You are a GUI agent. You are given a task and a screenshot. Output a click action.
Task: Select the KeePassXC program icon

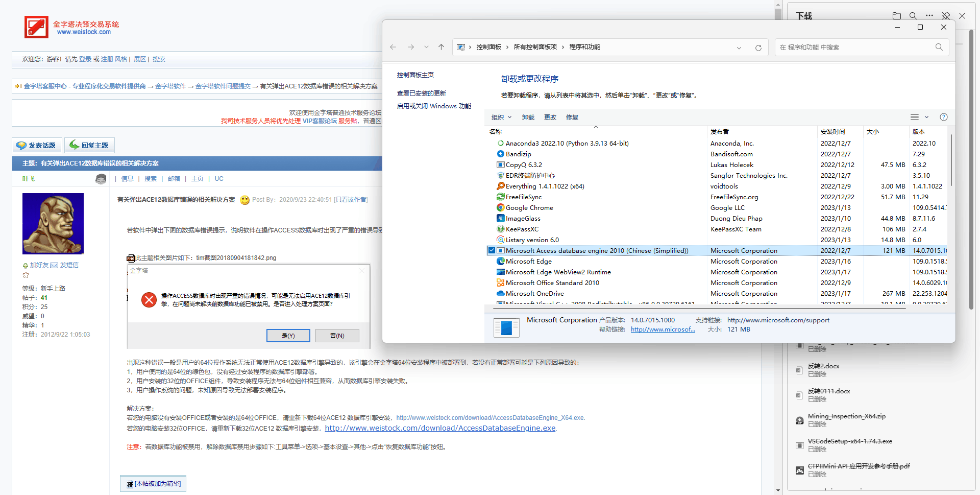coord(501,229)
